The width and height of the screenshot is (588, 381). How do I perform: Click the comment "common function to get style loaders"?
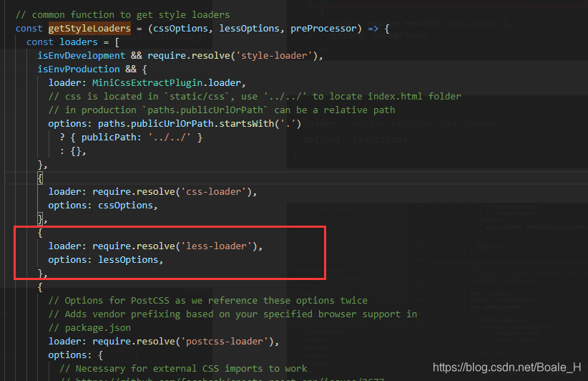coord(122,14)
